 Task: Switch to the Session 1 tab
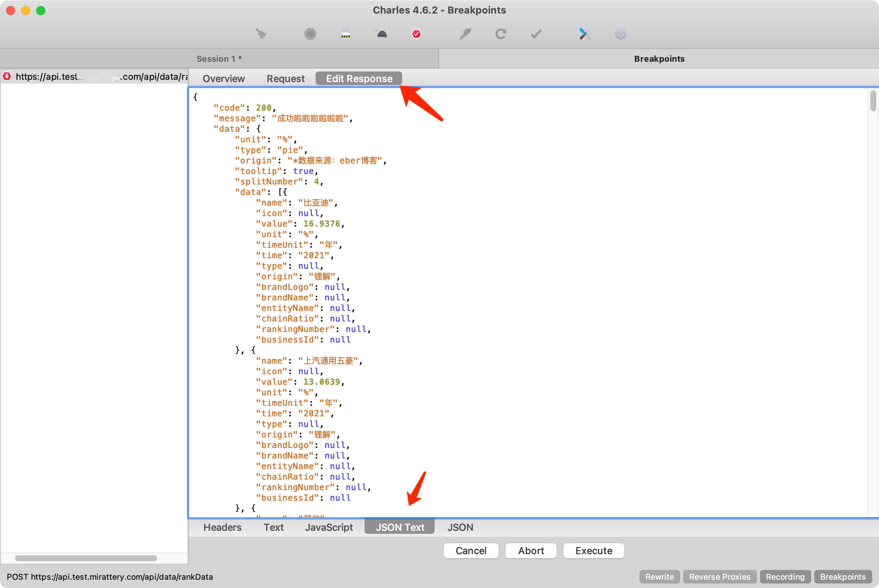[219, 59]
